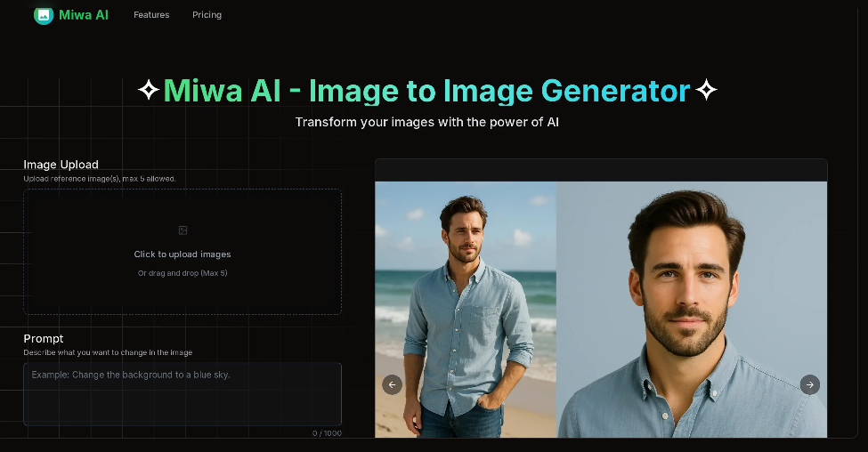Open the Features menu item
The height and width of the screenshot is (452, 868).
point(151,15)
